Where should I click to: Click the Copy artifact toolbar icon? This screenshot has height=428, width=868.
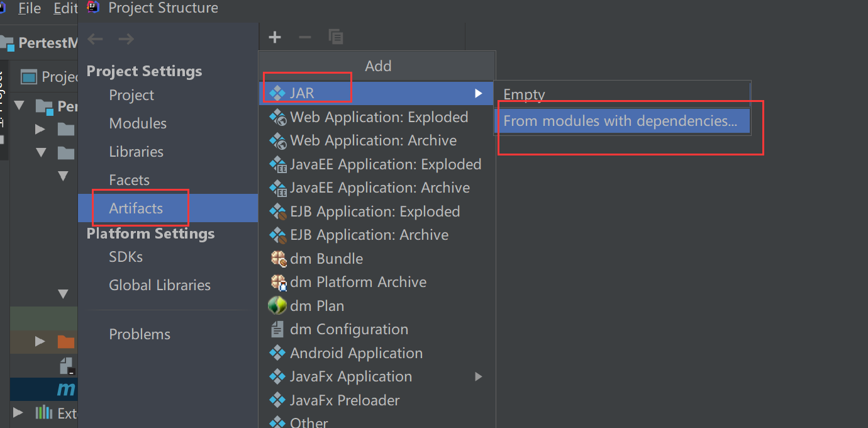click(x=336, y=38)
